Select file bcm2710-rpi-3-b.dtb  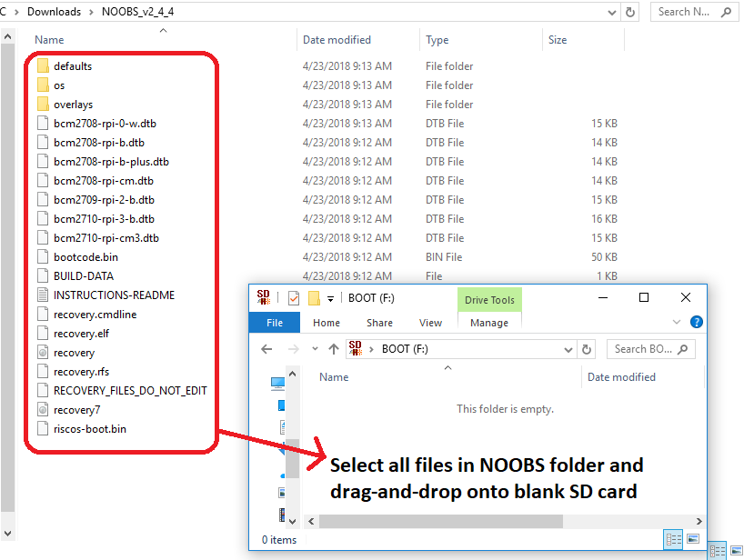point(104,219)
